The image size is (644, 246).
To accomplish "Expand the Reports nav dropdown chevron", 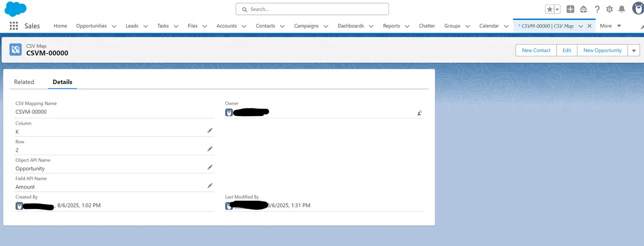I will tap(407, 26).
